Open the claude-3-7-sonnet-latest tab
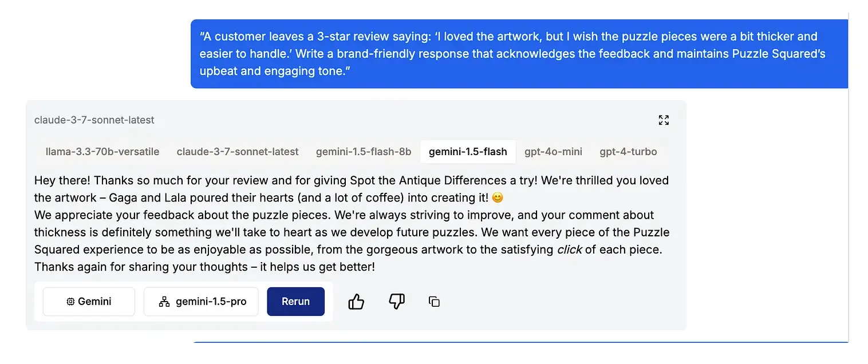Image resolution: width=868 pixels, height=364 pixels. [238, 152]
